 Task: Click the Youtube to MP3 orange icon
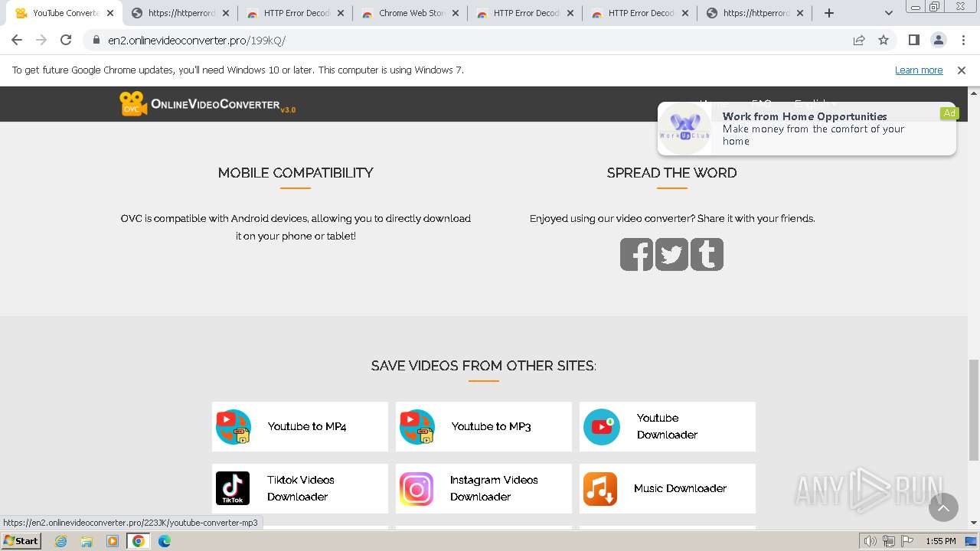coord(417,427)
